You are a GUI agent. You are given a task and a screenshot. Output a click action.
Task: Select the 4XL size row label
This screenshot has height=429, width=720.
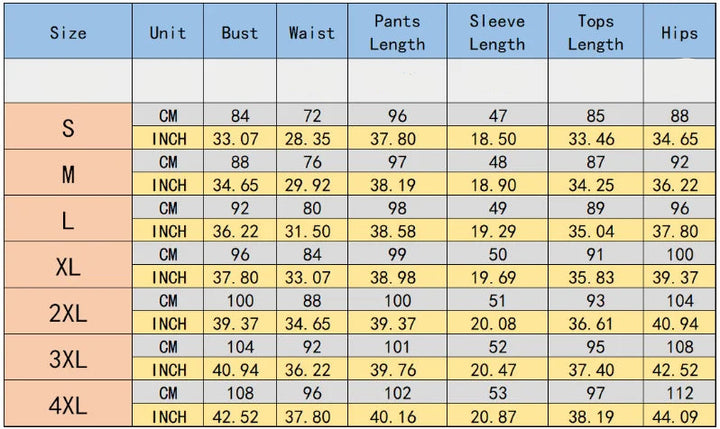67,403
